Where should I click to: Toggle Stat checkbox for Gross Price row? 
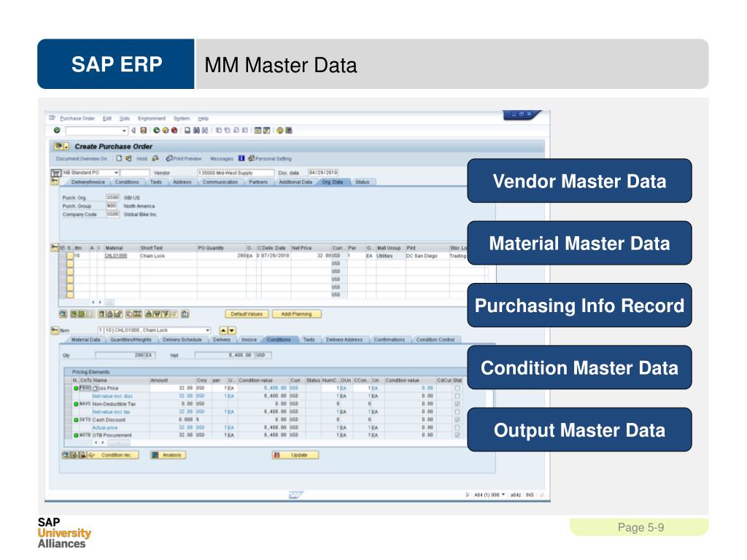(x=457, y=388)
